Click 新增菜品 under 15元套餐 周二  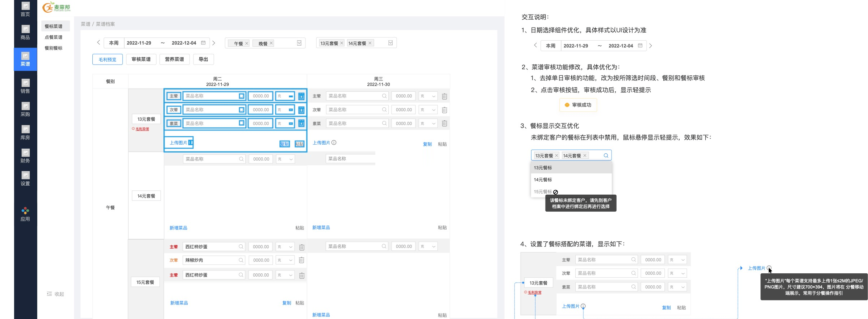179,303
